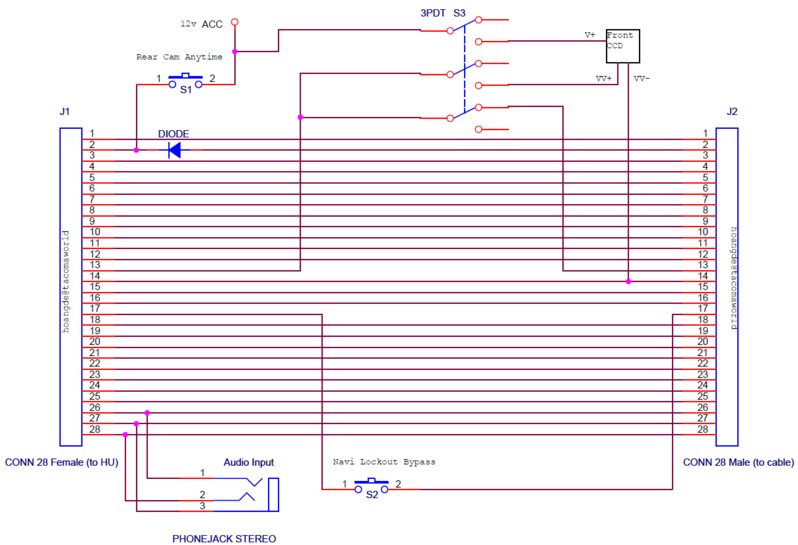Click the junction dot on the wire left of S3's bottom pole
798x545 pixels.
pos(300,118)
